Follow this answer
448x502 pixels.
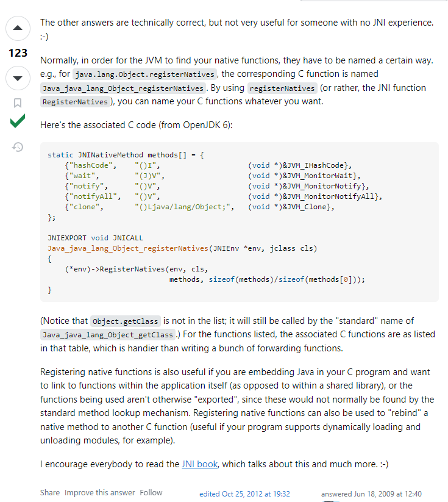(x=151, y=492)
